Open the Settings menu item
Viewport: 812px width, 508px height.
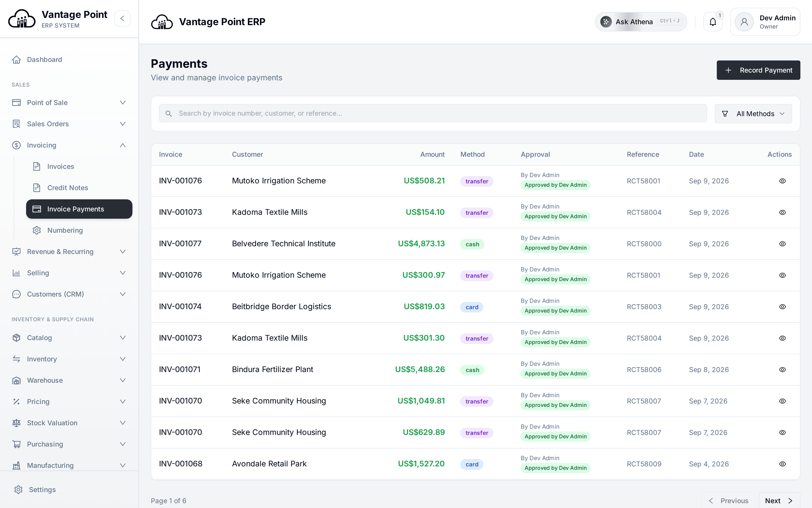tap(69, 490)
